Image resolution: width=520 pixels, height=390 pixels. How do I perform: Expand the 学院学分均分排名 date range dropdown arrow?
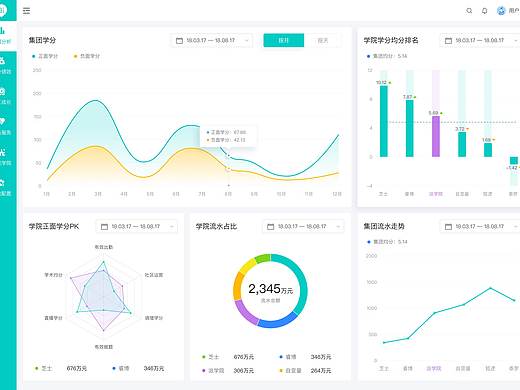[516, 41]
